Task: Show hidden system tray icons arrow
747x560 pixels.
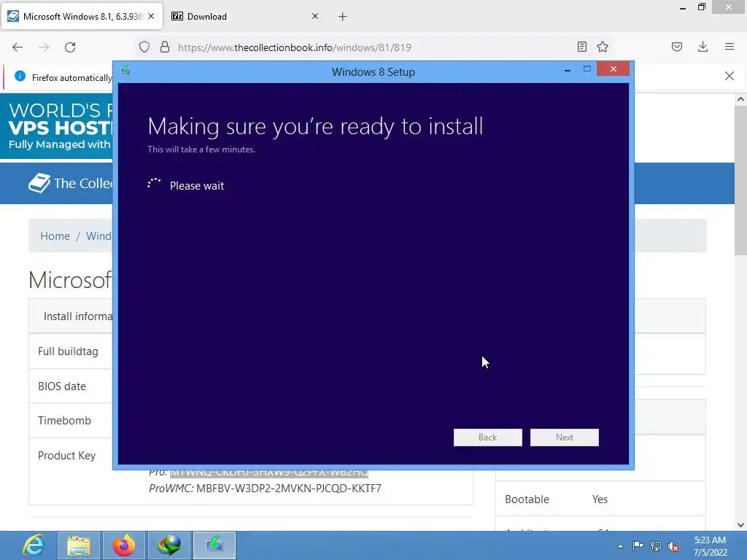Action: pos(620,546)
